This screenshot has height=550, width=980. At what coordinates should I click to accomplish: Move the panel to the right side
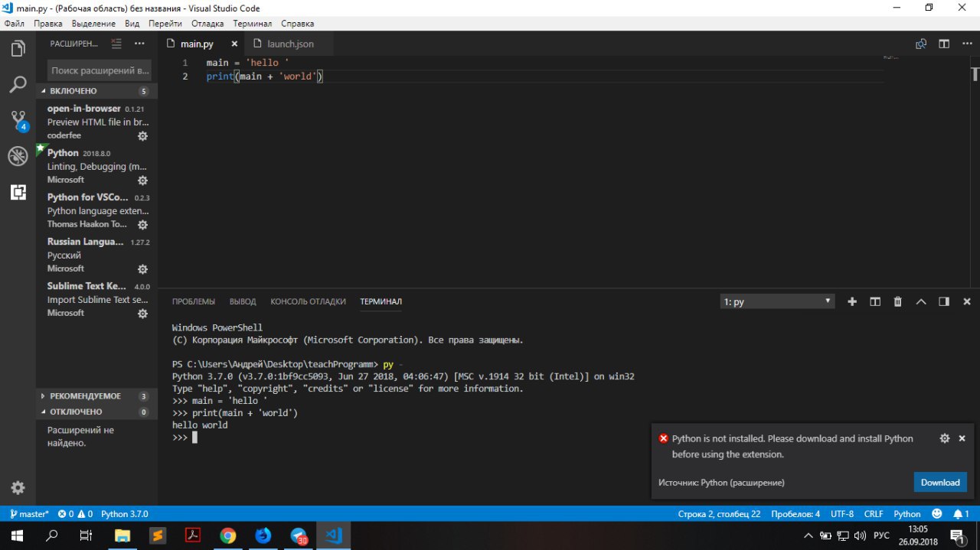(944, 301)
